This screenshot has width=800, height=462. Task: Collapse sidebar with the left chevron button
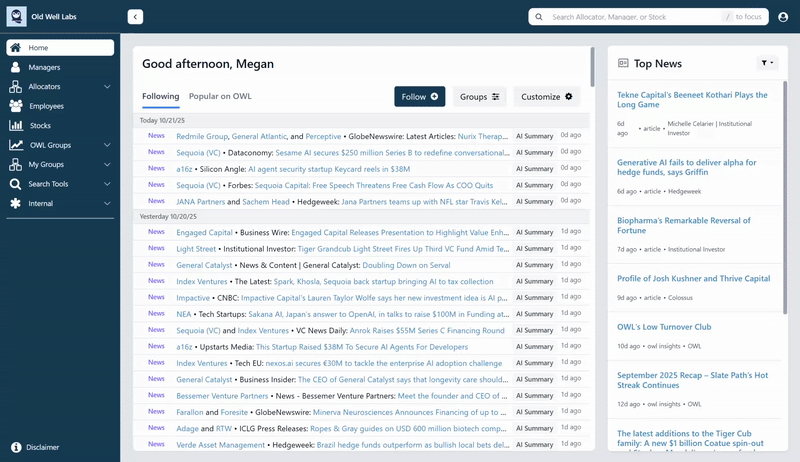point(135,17)
